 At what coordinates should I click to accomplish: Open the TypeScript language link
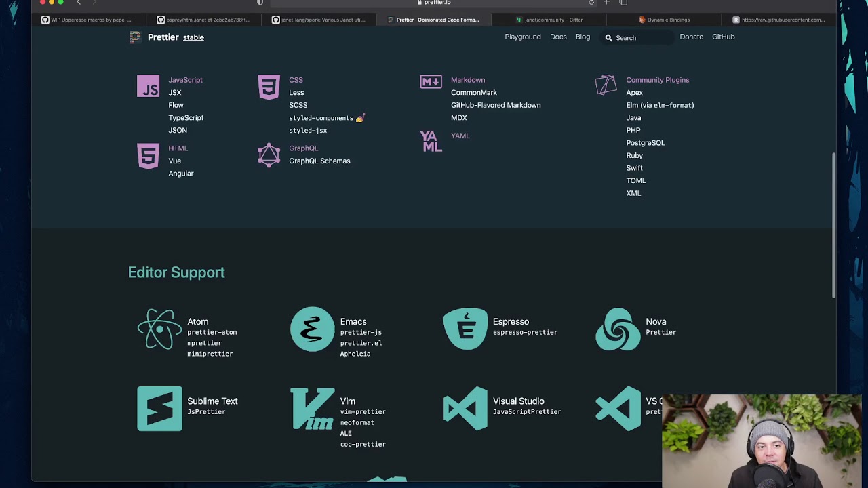click(x=186, y=118)
